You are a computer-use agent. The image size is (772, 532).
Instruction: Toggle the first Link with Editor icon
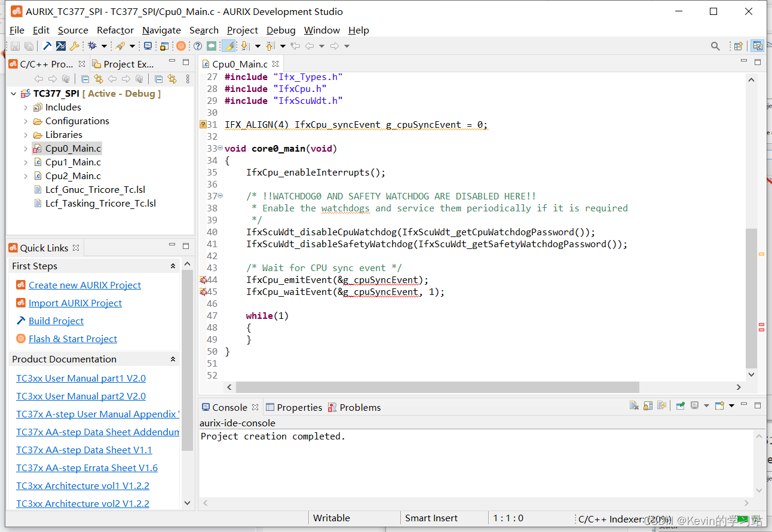click(x=99, y=79)
